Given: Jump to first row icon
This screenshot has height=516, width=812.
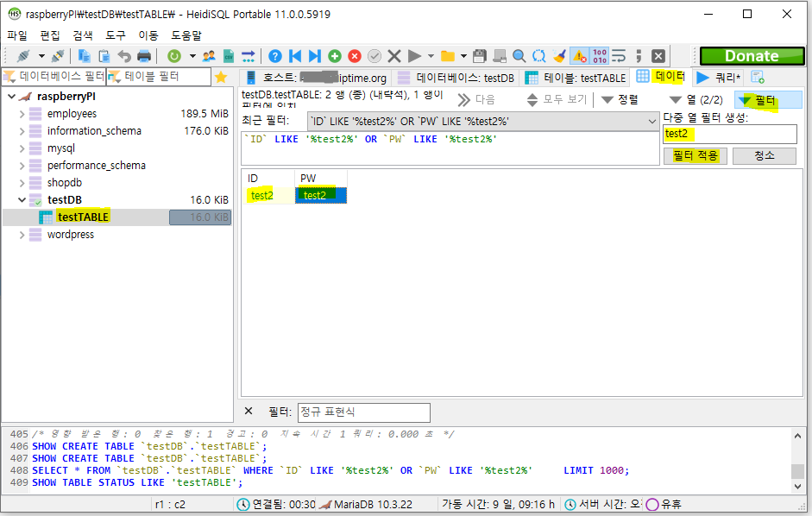Looking at the screenshot, I should pos(295,56).
